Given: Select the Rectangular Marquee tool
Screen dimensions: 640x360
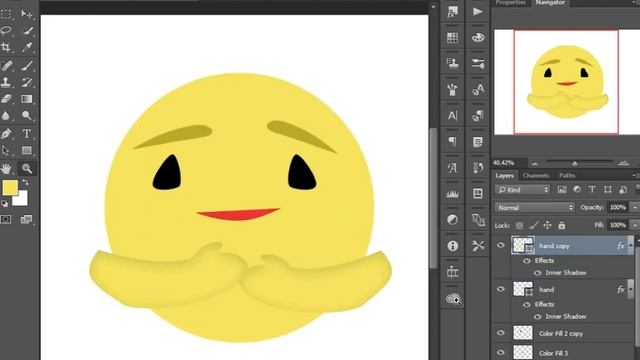Looking at the screenshot, I should [x=6, y=14].
